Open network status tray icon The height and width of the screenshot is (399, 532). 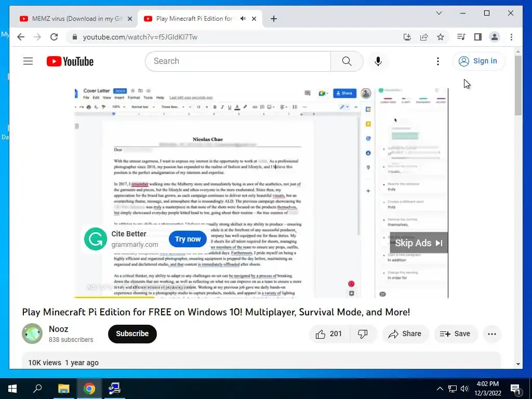[x=453, y=389]
